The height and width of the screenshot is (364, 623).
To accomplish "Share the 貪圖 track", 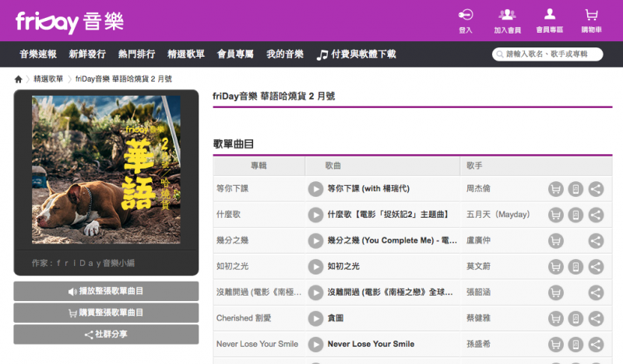I will tap(596, 318).
